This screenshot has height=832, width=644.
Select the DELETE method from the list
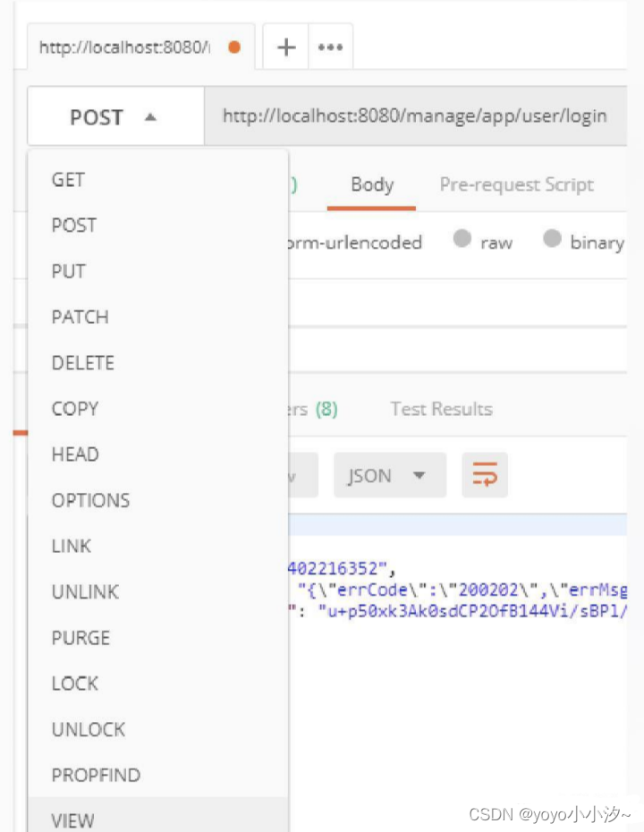click(82, 362)
